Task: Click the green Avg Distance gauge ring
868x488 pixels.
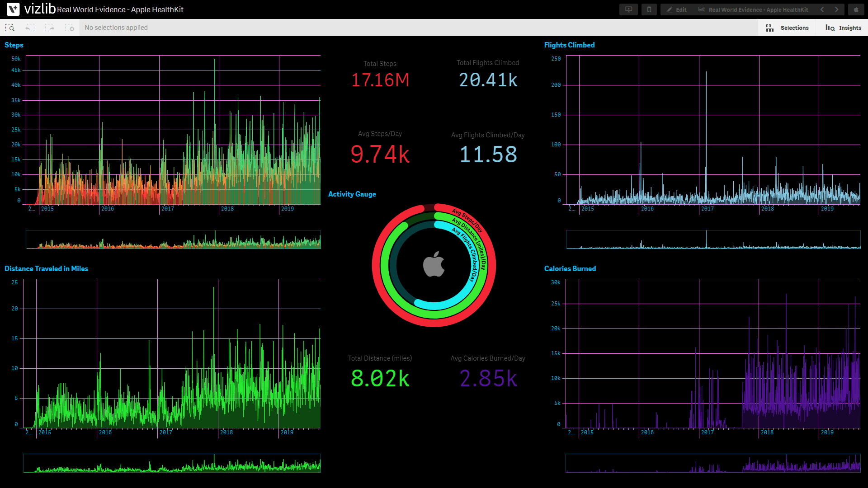Action: pos(385,266)
